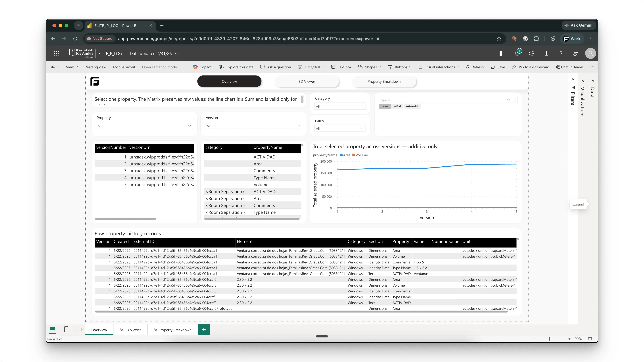This screenshot has height=362, width=644.
Task: Select the Overview page tab at bottom
Action: coord(99,330)
